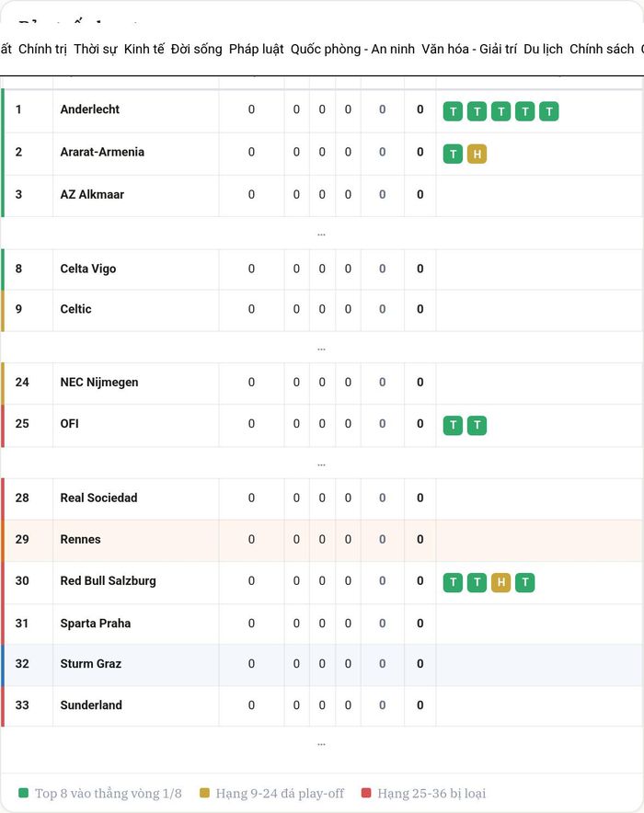Expand hidden rows between AZ Alkmaar and Celta Vigo
This screenshot has width=644, height=813.
point(321,235)
